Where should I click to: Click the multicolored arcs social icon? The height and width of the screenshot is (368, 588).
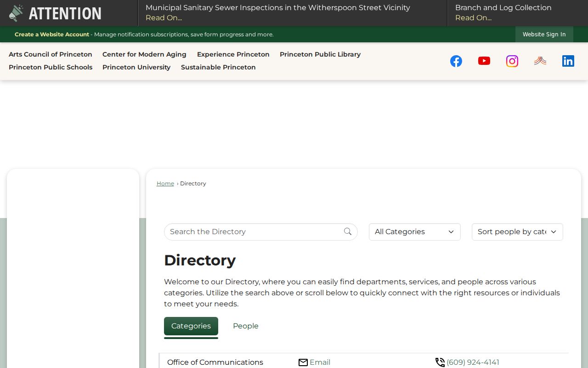tap(540, 61)
